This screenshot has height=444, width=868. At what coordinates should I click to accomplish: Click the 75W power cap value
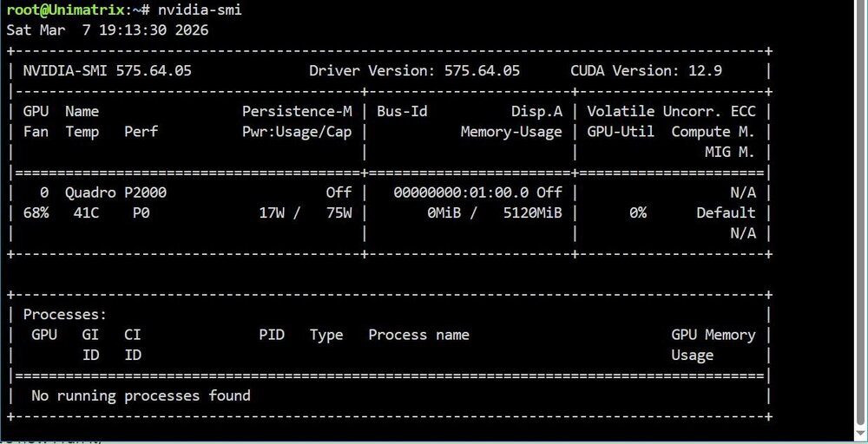pyautogui.click(x=339, y=212)
